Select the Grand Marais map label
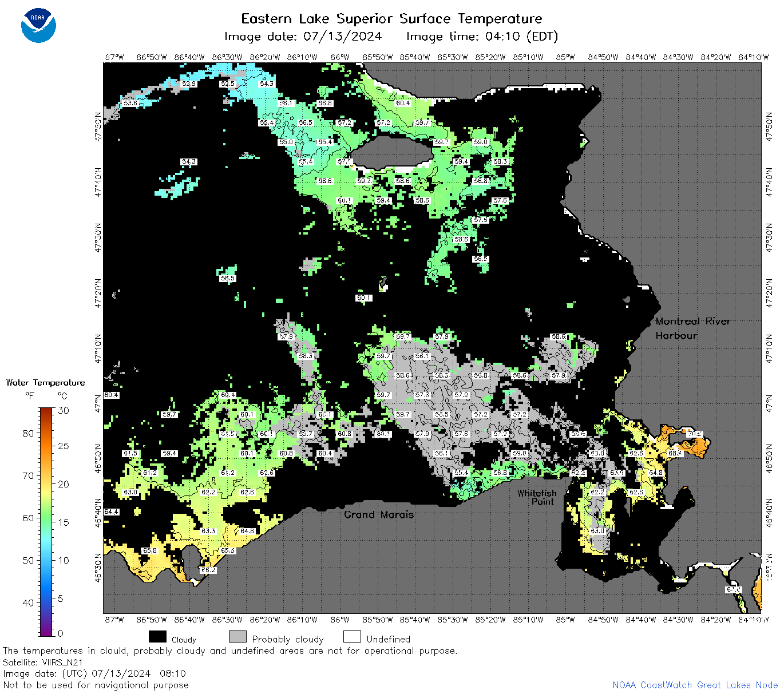 tap(379, 514)
